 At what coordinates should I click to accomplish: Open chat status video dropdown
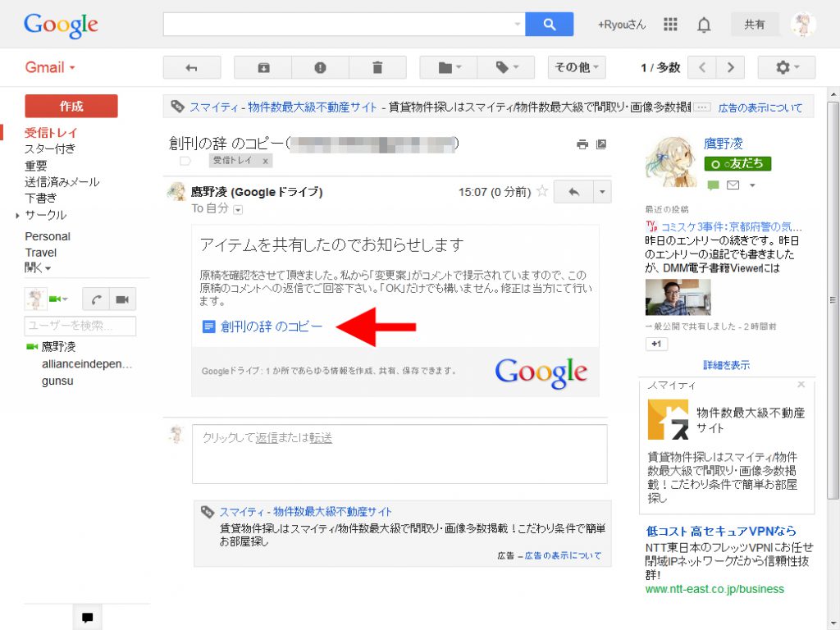(x=58, y=299)
